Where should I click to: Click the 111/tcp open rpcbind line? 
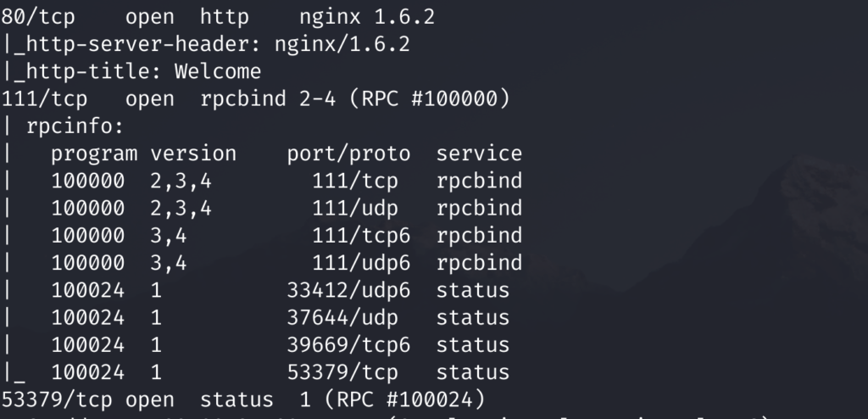(256, 98)
